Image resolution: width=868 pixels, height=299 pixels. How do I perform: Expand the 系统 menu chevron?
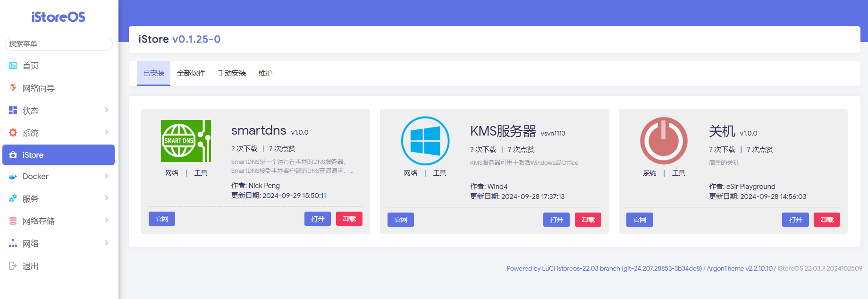point(107,132)
